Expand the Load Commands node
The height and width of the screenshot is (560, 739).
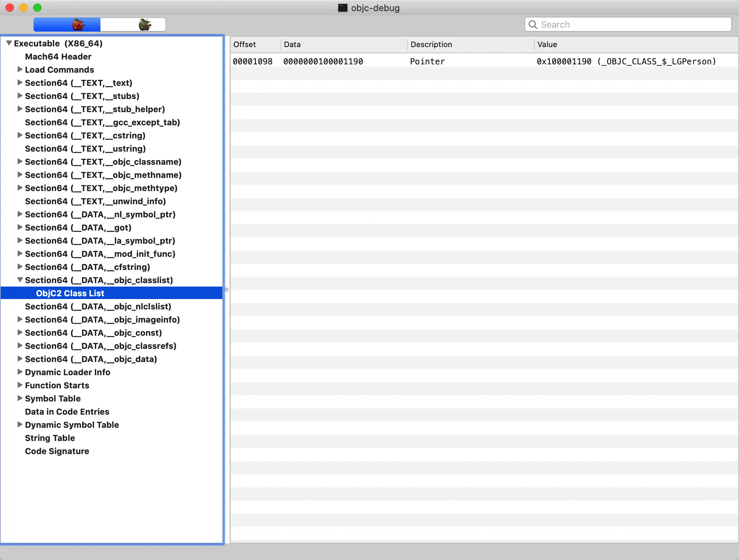(x=20, y=70)
